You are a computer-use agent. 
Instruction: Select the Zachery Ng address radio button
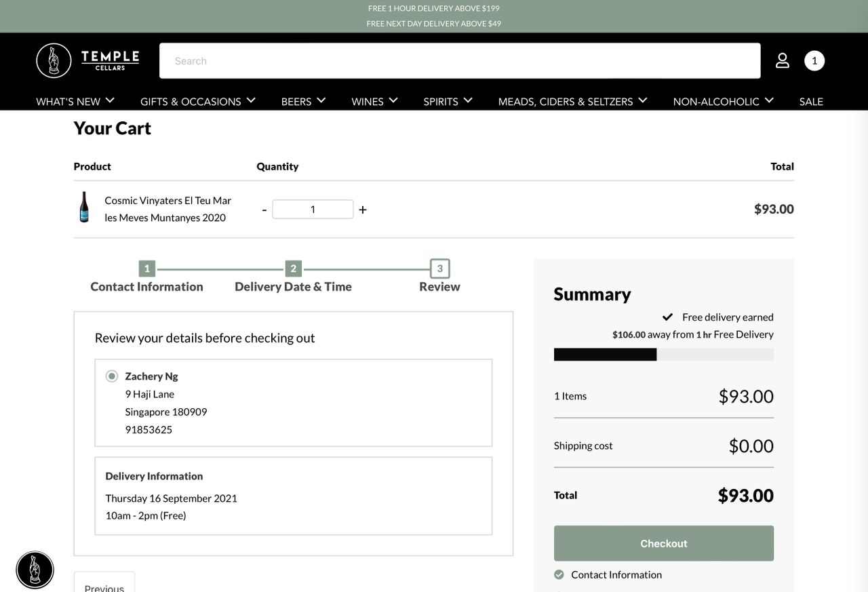112,376
